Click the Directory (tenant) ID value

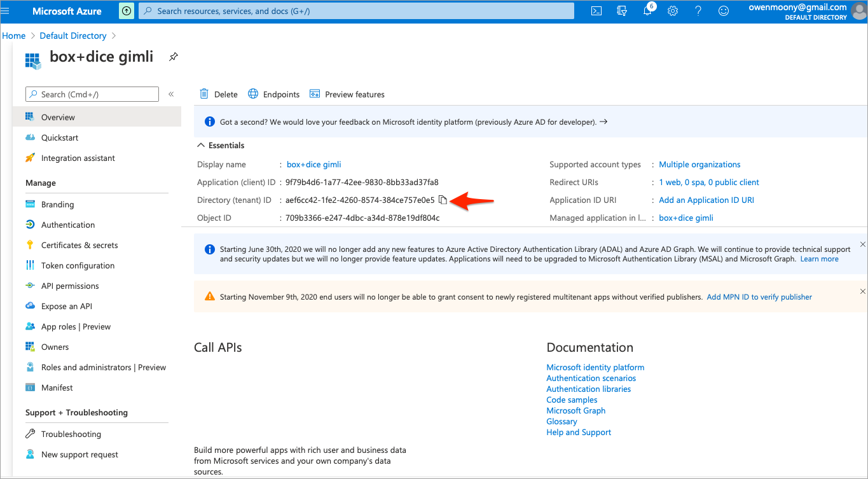360,200
